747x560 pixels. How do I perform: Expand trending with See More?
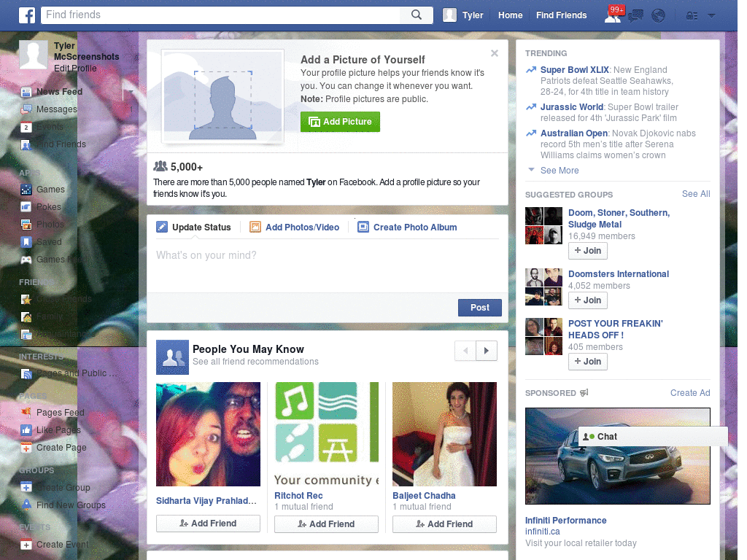(560, 171)
